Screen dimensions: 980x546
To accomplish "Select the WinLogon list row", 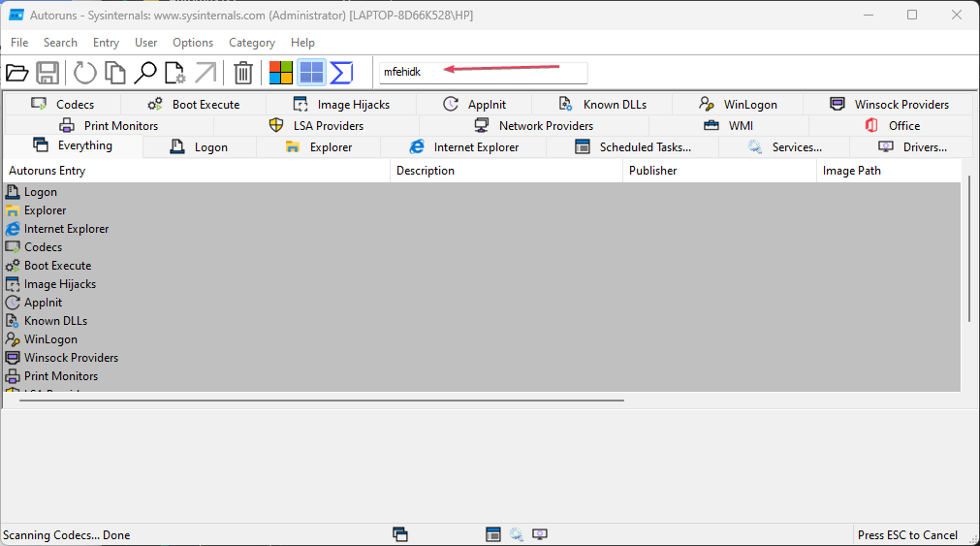I will tap(482, 339).
